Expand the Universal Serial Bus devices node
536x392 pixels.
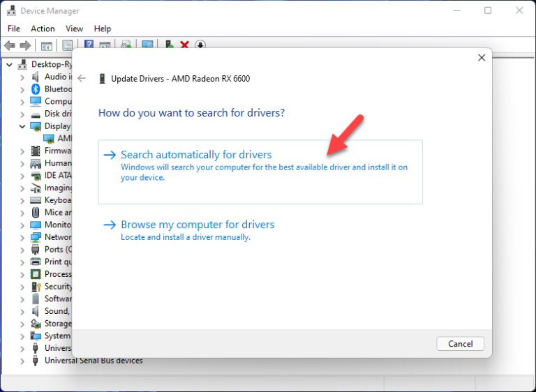22,361
